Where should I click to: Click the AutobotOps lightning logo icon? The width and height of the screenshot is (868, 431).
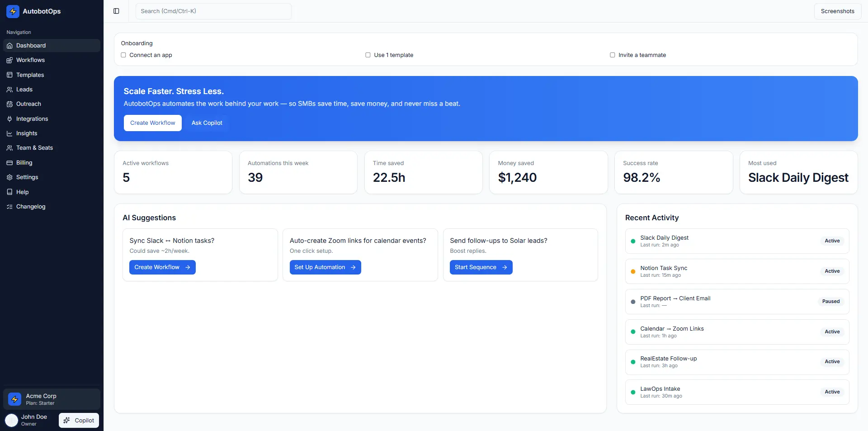click(x=13, y=11)
